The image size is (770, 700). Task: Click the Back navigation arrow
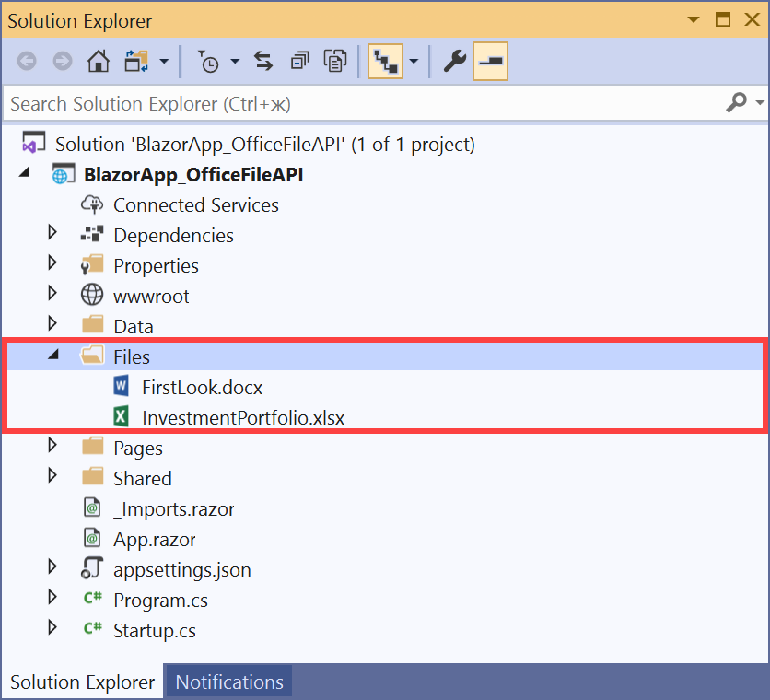tap(27, 62)
